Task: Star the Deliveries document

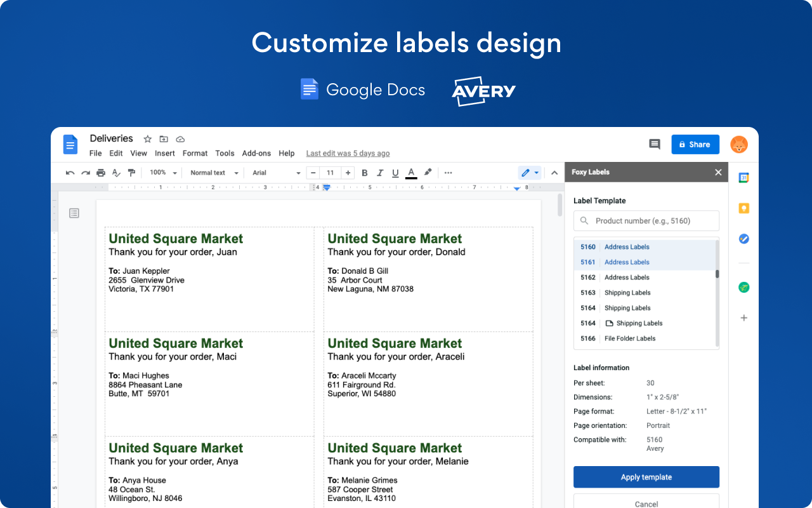Action: pyautogui.click(x=148, y=138)
